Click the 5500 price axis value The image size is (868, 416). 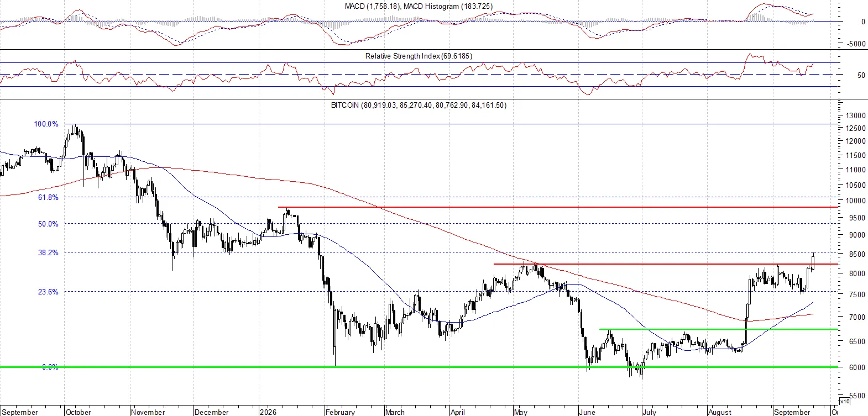click(x=857, y=396)
